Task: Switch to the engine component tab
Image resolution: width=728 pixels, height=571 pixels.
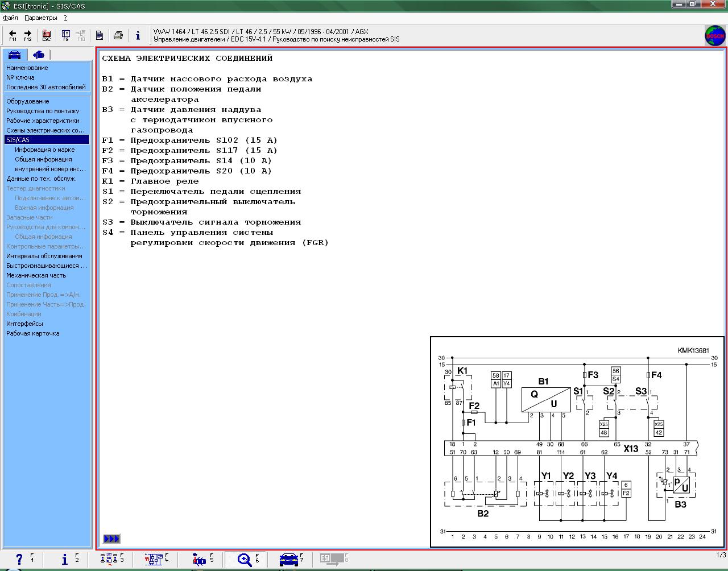Action: pos(39,55)
